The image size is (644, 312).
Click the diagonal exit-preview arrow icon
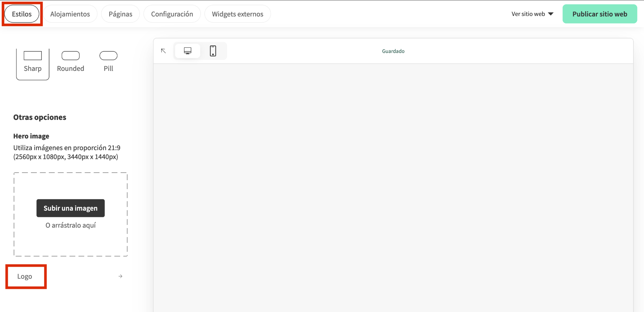(163, 51)
